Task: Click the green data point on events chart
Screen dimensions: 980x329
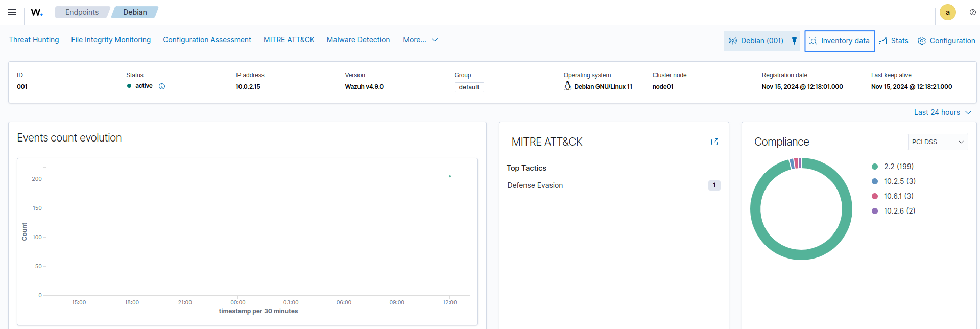Action: (x=450, y=176)
